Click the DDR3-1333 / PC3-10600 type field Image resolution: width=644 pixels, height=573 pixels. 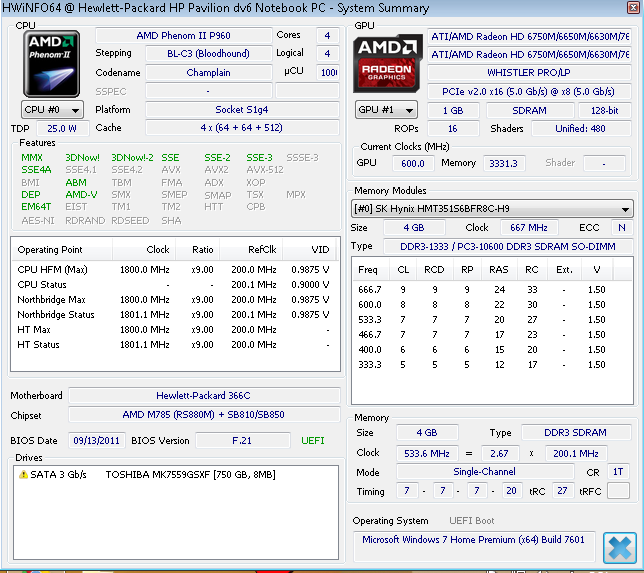pyautogui.click(x=508, y=246)
